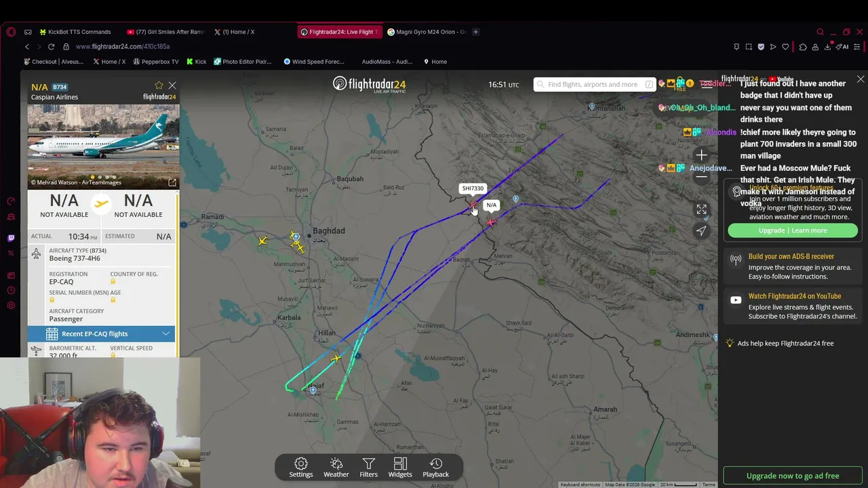The image size is (868, 488).
Task: Open map Terms link
Action: pos(709,485)
